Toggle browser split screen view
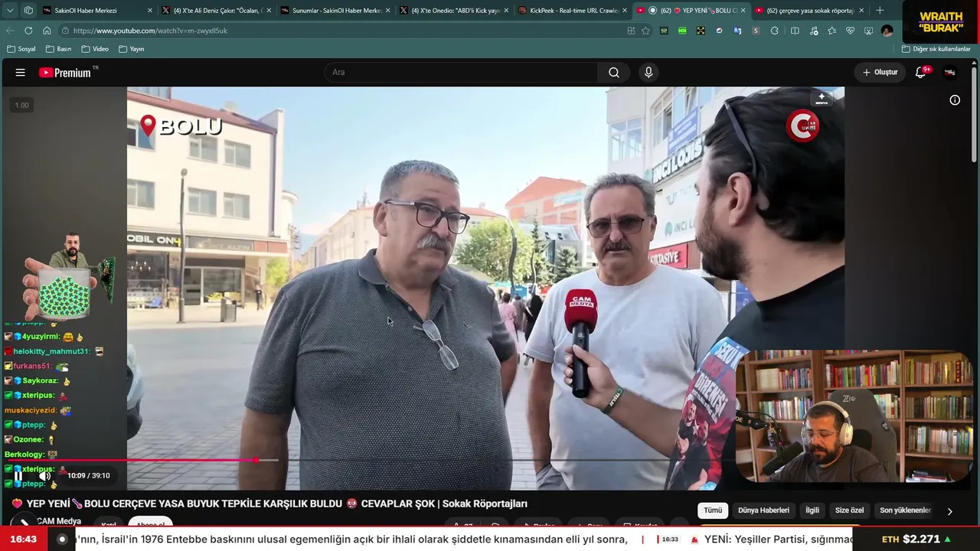This screenshot has height=551, width=980. tap(795, 31)
